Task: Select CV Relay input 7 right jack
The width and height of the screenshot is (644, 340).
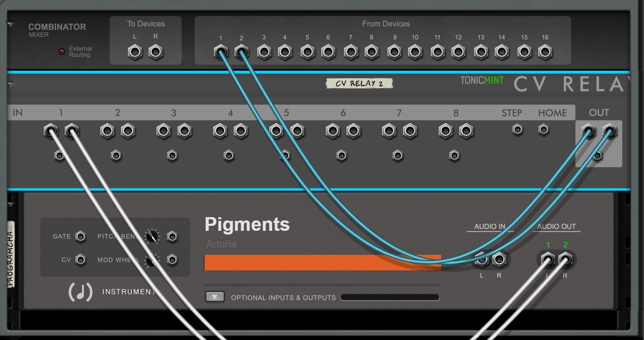Action: [410, 131]
